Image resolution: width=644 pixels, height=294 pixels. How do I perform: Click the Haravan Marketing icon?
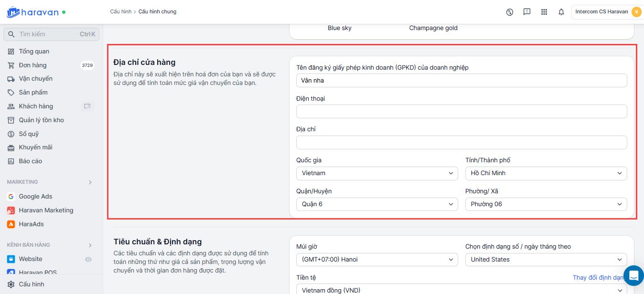coord(11,210)
